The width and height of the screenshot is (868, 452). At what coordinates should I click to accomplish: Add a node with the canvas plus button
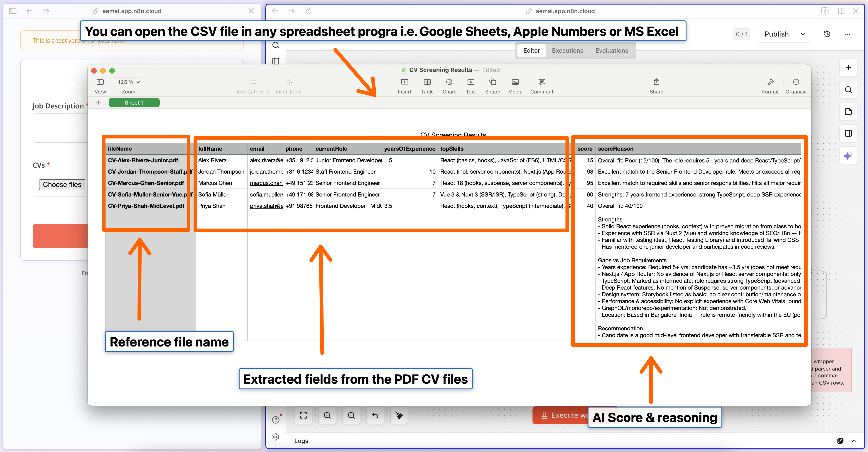848,67
